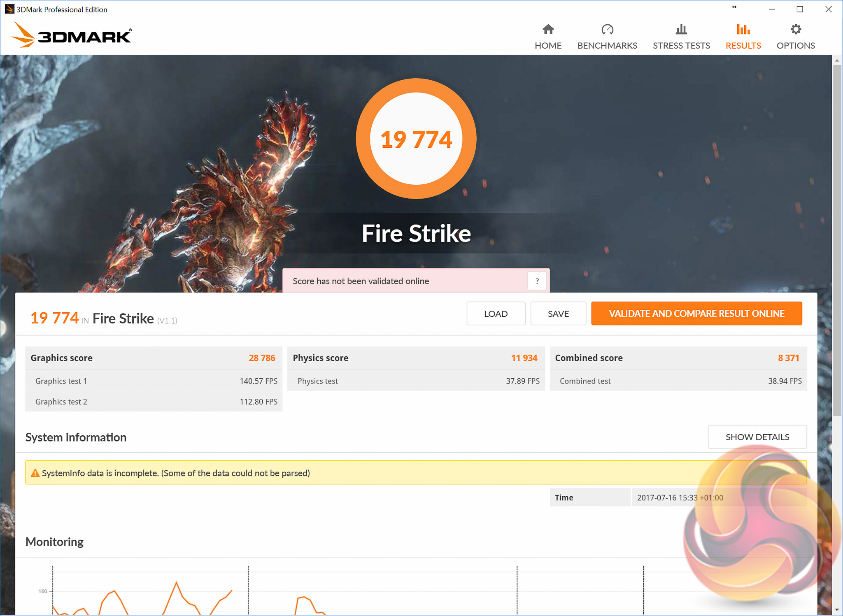Open Options via the gear icon
Viewport: 843px width, 616px height.
point(796,30)
